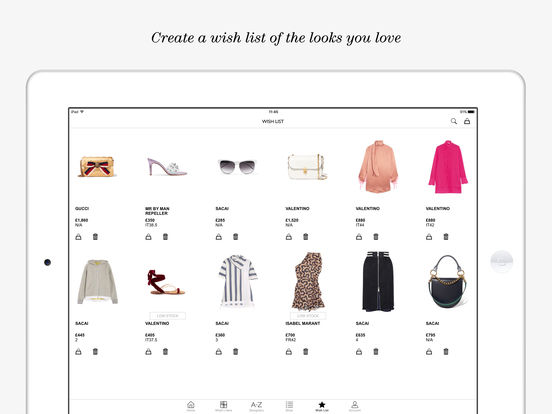Remove Sacai handbag from wish list
Screen dimensions: 552x414
[446, 351]
